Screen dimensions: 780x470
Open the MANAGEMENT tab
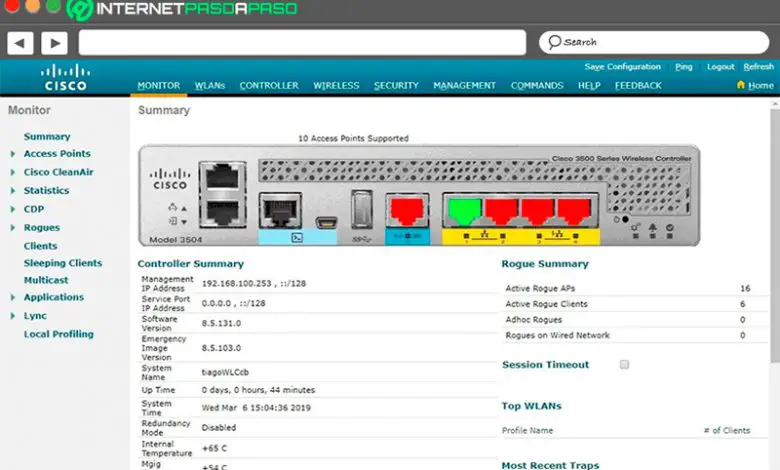(x=464, y=86)
